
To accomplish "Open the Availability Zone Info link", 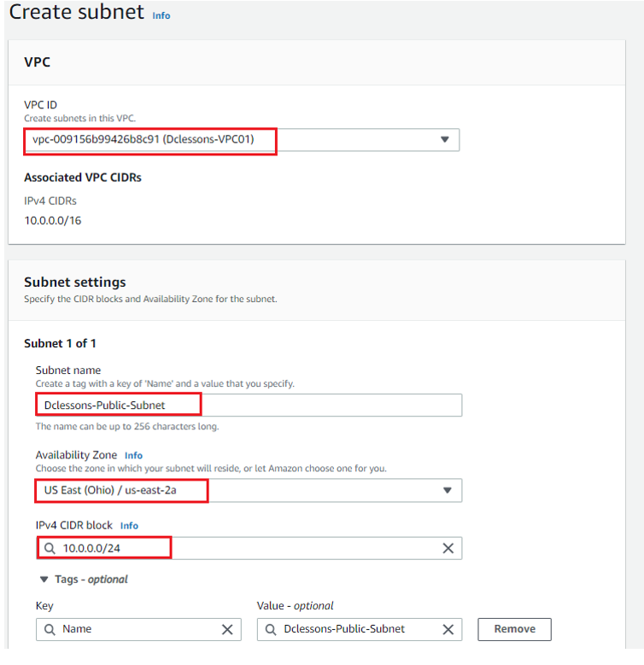I will coord(133,456).
